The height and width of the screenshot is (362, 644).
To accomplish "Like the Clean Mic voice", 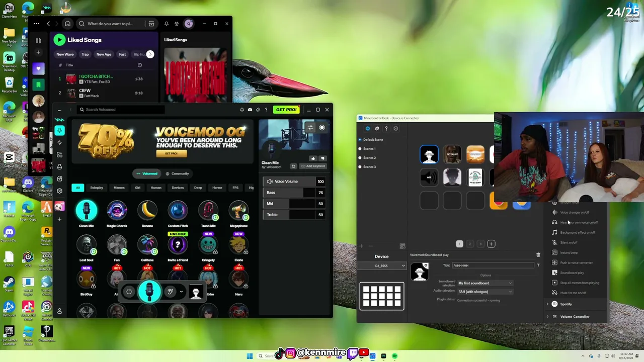I will click(313, 158).
